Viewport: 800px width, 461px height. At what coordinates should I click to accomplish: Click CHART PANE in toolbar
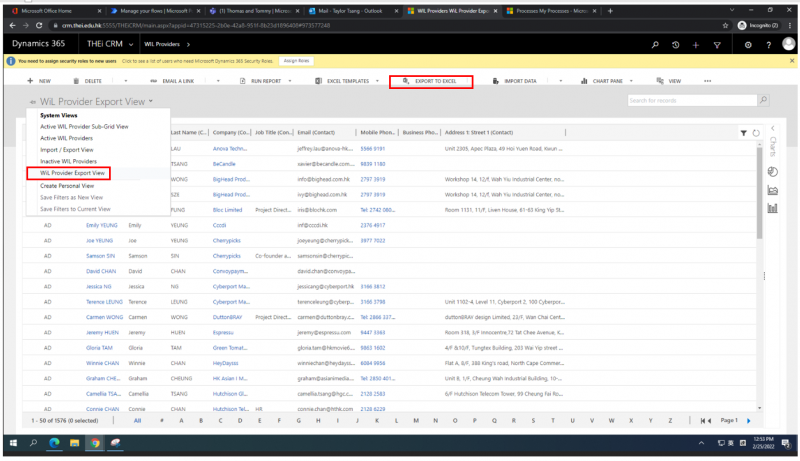pyautogui.click(x=602, y=81)
